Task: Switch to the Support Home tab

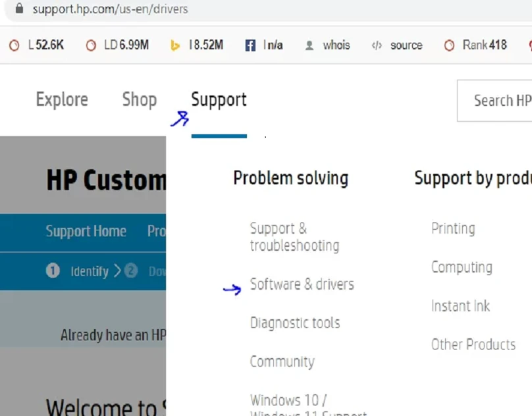Action: (86, 232)
